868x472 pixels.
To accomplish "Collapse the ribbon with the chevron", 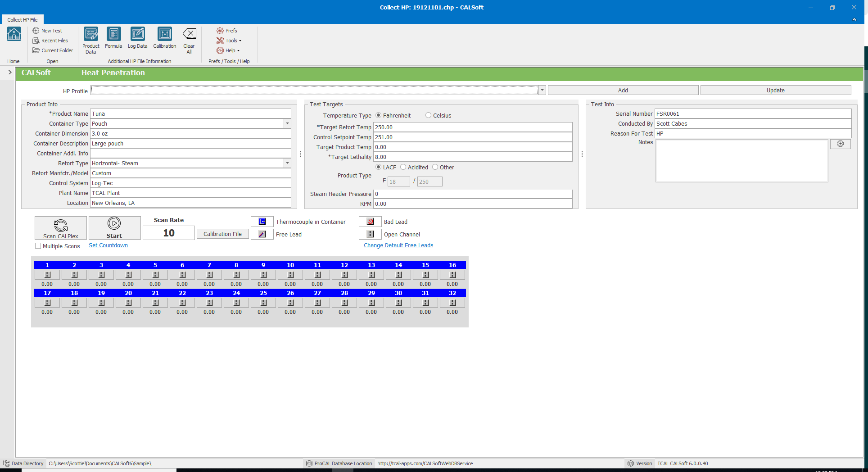I will 854,19.
